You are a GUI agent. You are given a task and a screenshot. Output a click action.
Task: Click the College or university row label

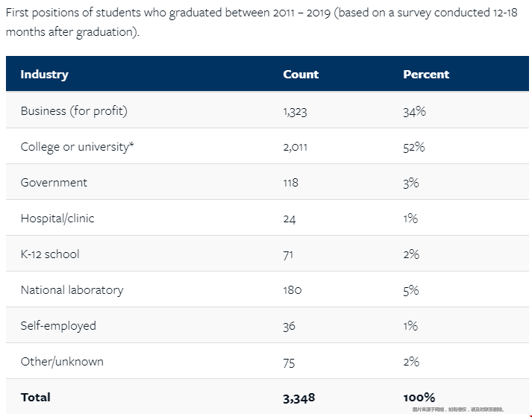coord(77,147)
